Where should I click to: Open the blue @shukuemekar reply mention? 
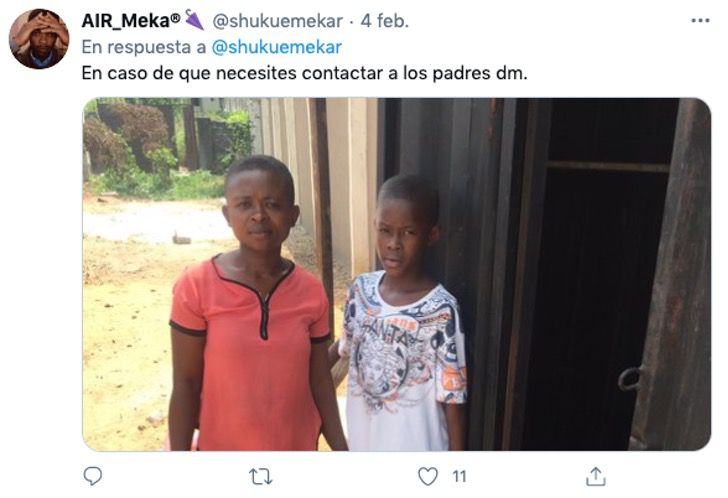[x=277, y=47]
